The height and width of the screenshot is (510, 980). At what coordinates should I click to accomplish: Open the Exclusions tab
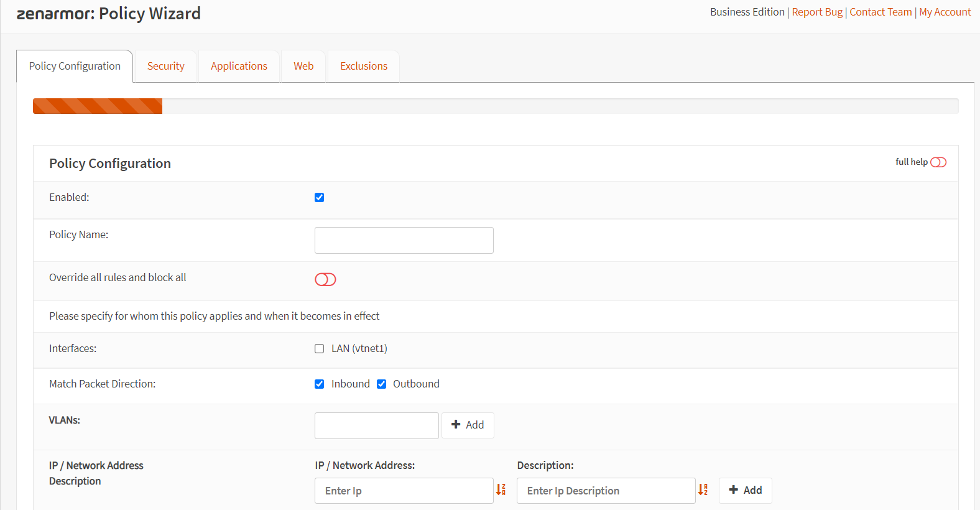tap(364, 67)
